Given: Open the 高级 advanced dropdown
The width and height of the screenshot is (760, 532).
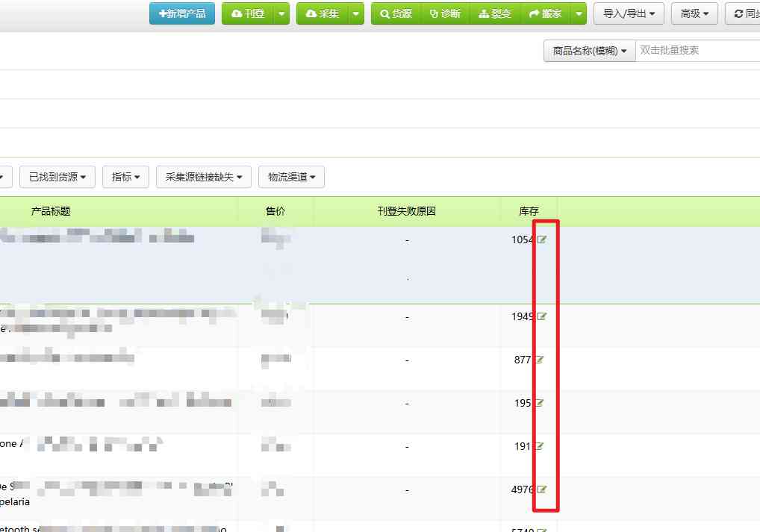Looking at the screenshot, I should coord(694,13).
